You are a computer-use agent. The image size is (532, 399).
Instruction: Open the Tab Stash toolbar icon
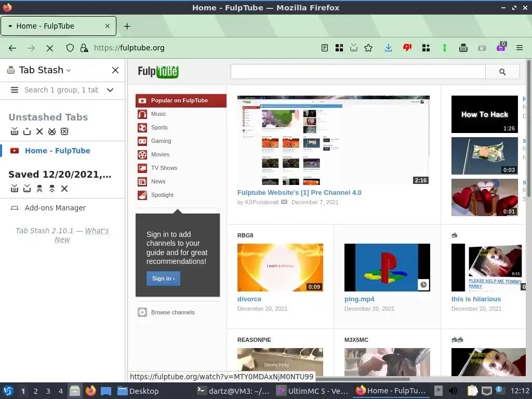click(463, 48)
